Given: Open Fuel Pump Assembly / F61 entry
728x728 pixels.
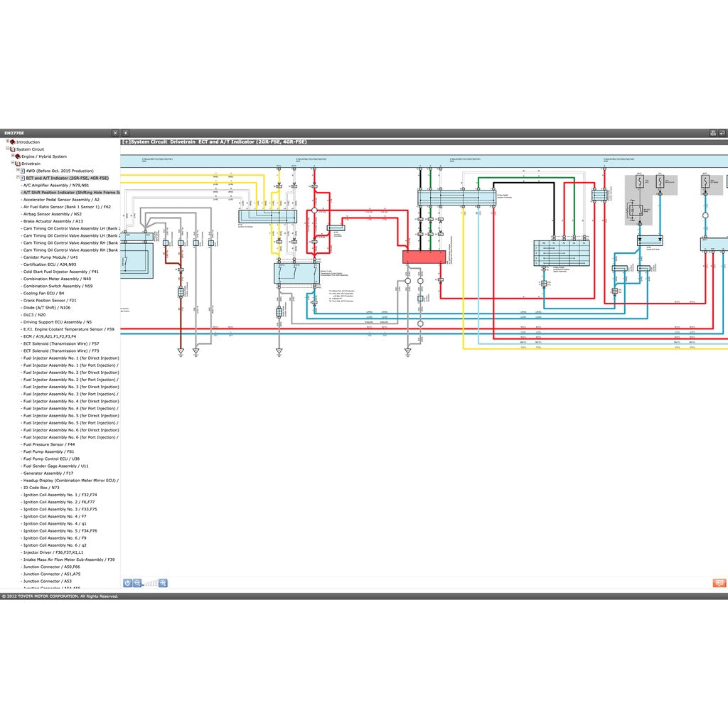Looking at the screenshot, I should pos(48,451).
